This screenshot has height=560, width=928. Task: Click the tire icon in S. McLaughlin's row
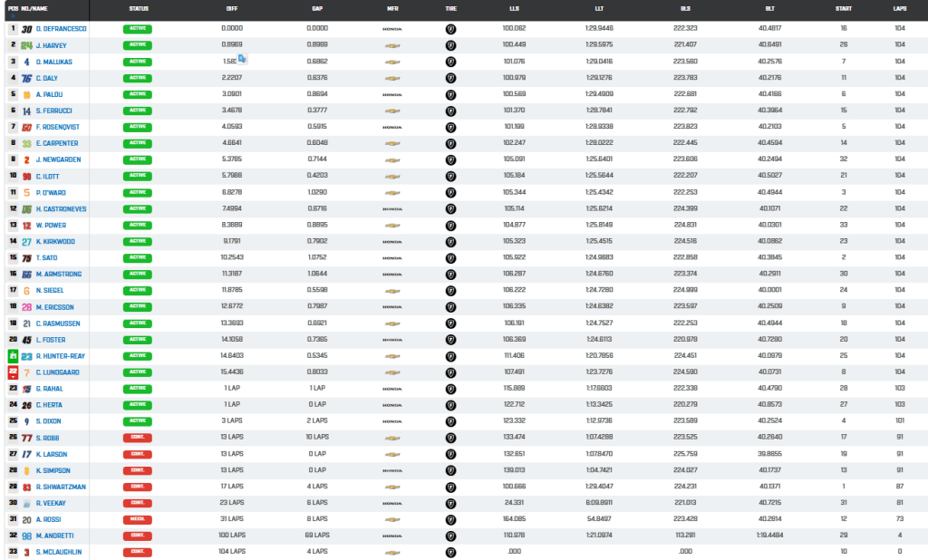click(450, 553)
